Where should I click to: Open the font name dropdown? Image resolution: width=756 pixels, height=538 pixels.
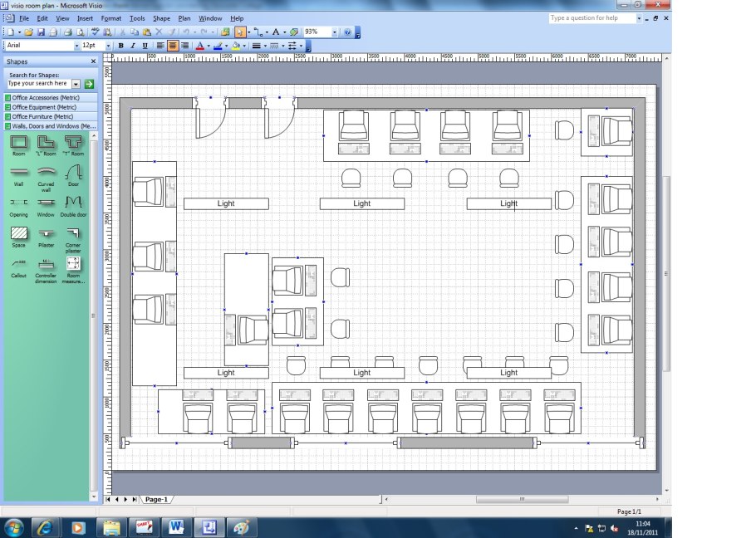pyautogui.click(x=76, y=46)
